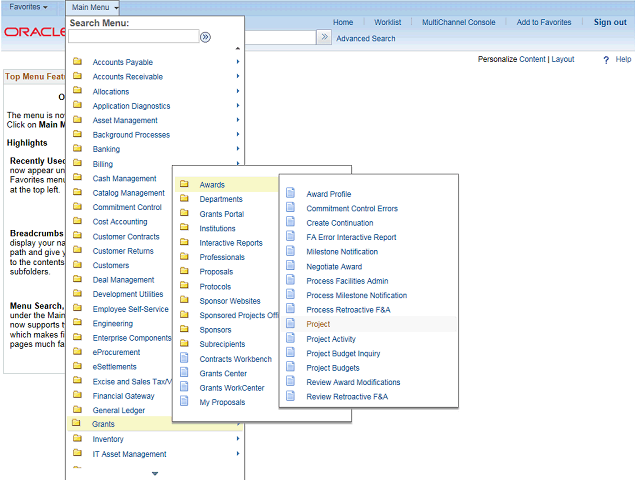Viewport: 640px width, 480px height.
Task: Click the page icon next to Grants WorkCenter
Action: [184, 387]
